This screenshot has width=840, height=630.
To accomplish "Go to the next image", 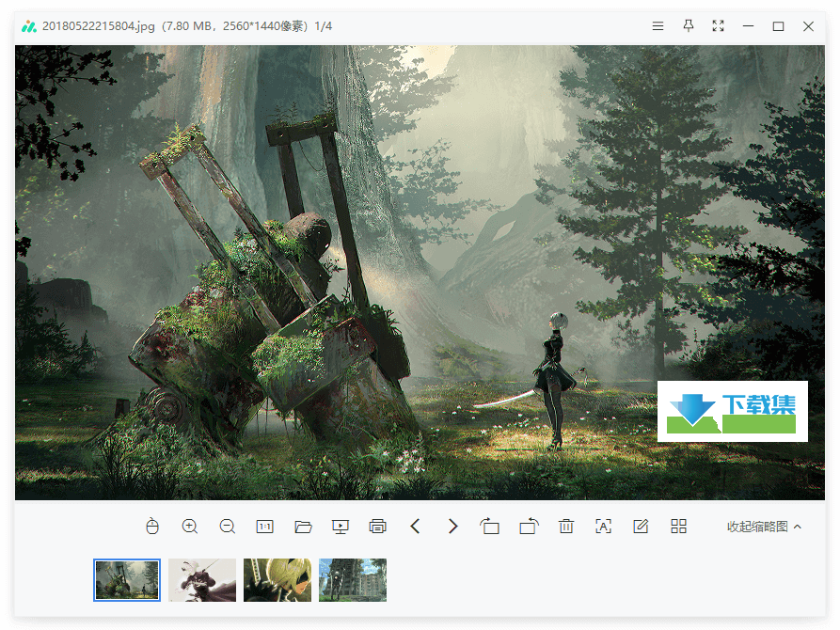I will (452, 526).
